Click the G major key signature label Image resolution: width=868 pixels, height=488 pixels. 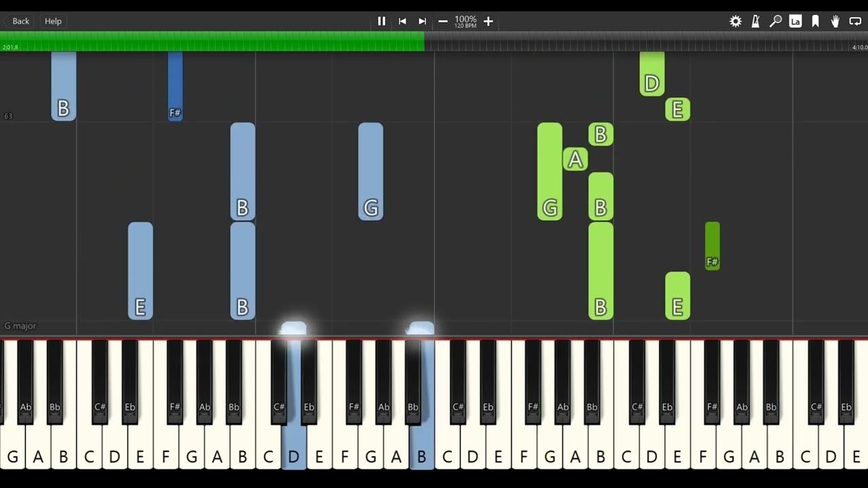[x=20, y=326]
